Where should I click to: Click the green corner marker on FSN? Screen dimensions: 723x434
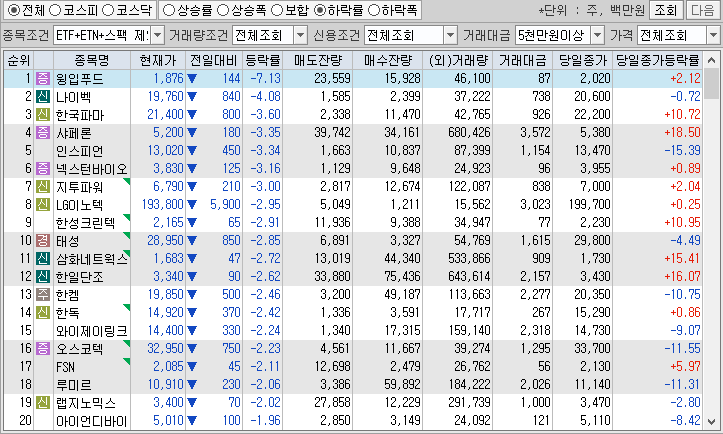pyautogui.click(x=127, y=362)
